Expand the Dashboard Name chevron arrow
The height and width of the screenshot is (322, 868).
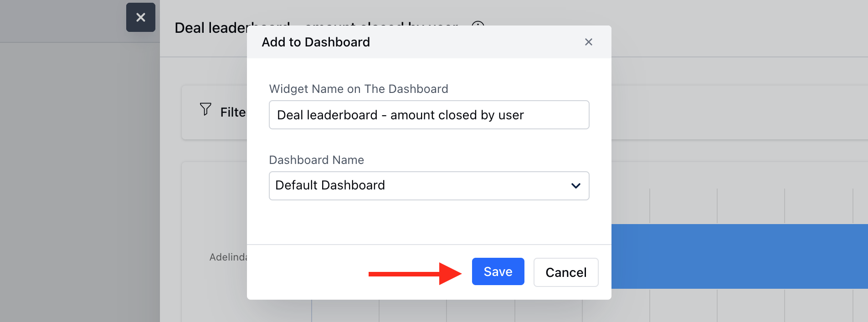click(x=576, y=186)
